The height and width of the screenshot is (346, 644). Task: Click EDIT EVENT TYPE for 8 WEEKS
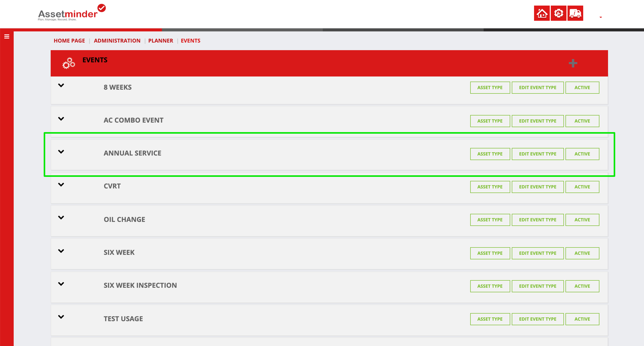pos(538,88)
